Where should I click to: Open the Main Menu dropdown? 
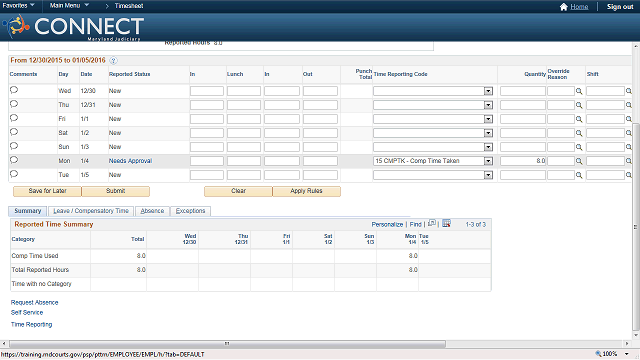pos(69,6)
